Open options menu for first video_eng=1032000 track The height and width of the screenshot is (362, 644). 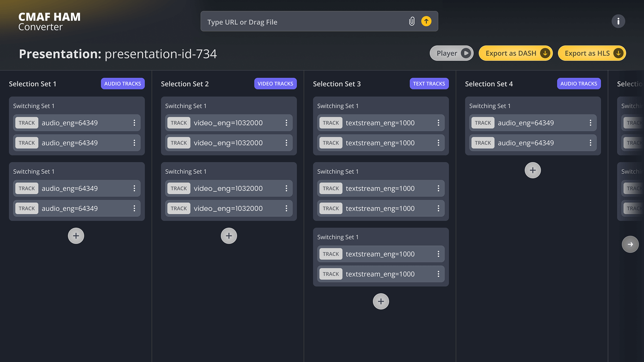coord(286,123)
